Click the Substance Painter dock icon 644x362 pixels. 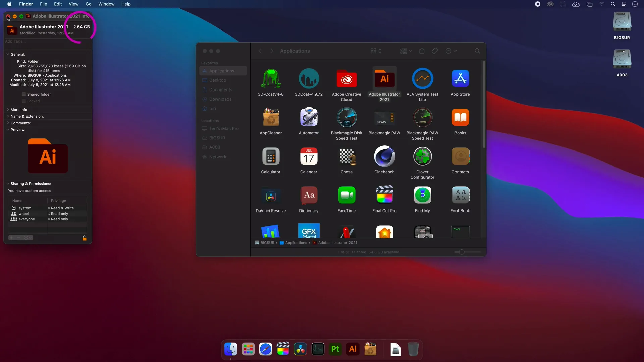point(335,349)
